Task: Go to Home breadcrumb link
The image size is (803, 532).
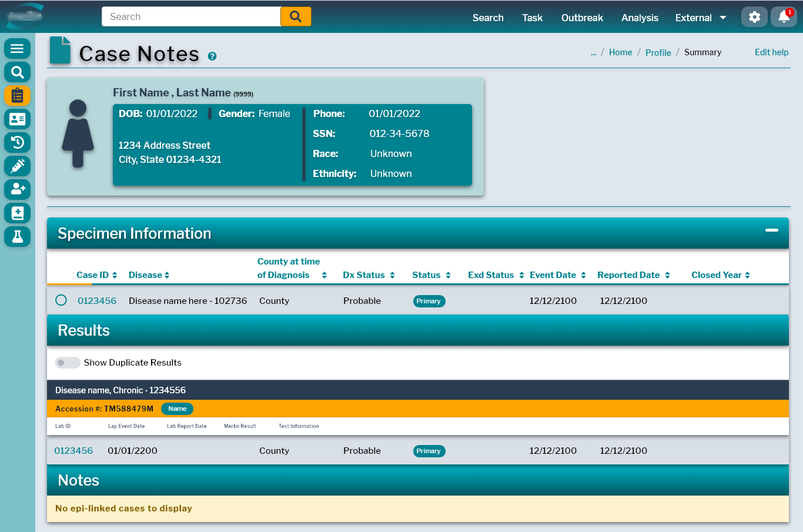Action: (620, 52)
